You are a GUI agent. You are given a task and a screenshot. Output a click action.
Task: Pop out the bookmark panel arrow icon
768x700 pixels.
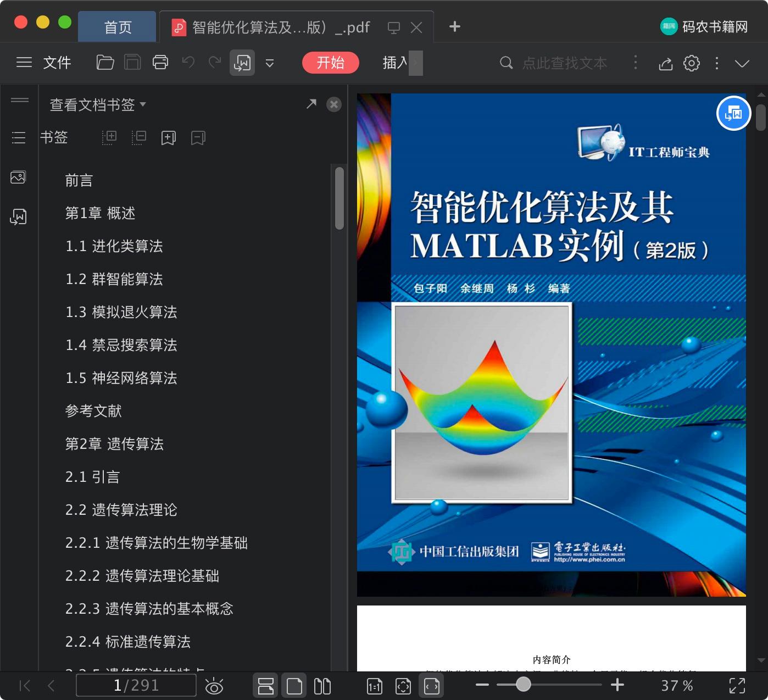pos(311,103)
